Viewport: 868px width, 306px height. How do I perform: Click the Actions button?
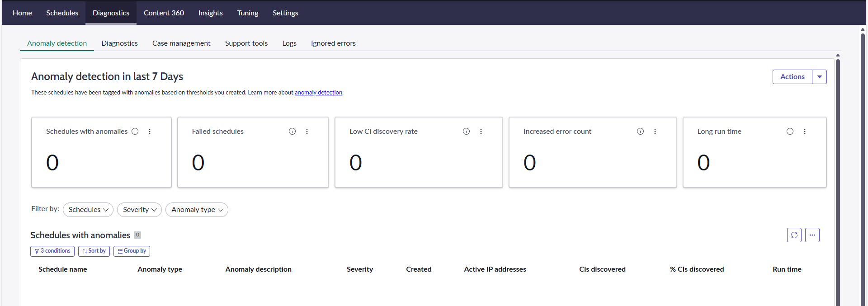793,77
